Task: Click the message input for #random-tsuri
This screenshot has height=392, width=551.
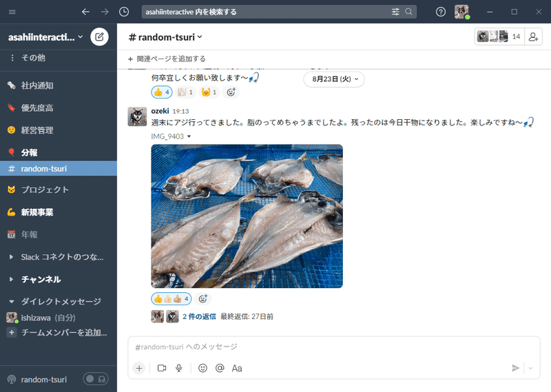Action: 334,347
